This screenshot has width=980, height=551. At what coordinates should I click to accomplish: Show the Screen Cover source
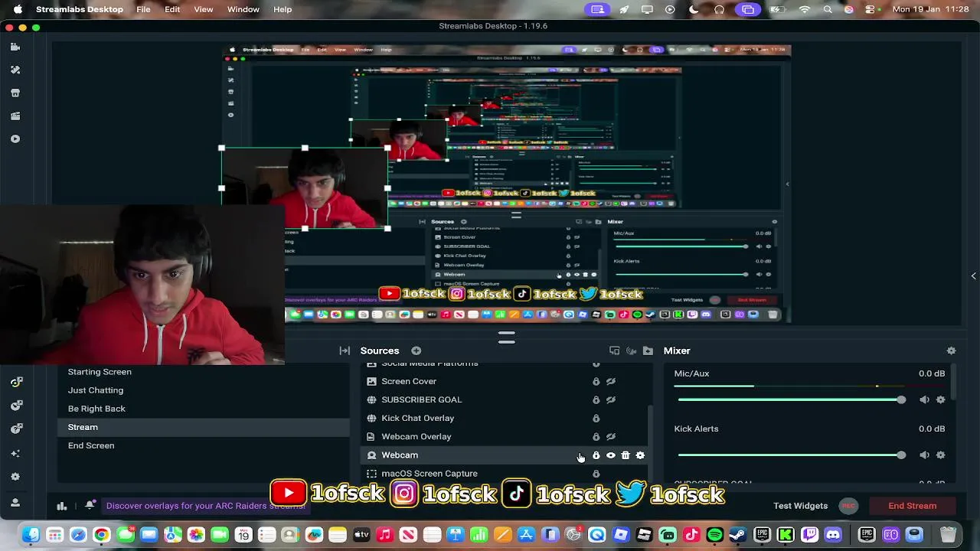click(611, 381)
